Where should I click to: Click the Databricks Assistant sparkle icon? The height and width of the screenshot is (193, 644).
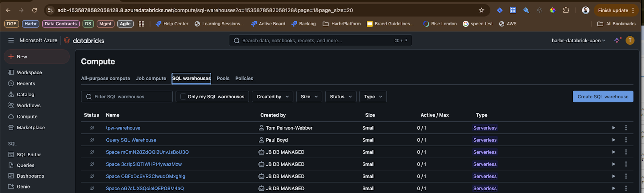(x=617, y=40)
